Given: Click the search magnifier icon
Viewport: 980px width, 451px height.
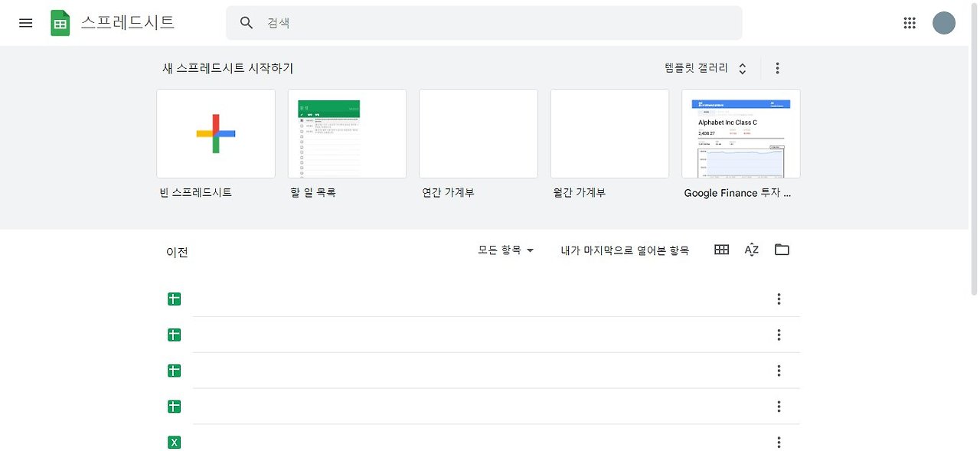Looking at the screenshot, I should click(247, 23).
